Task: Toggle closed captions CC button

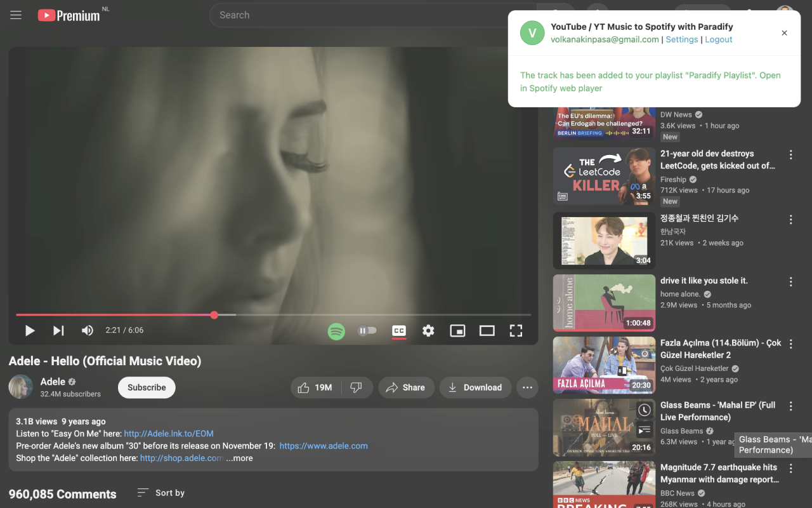Action: point(398,331)
